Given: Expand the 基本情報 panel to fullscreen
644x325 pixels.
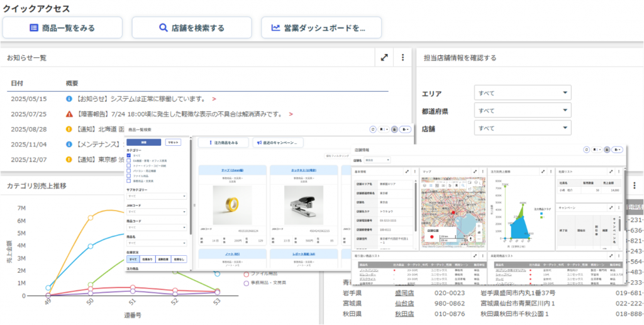Looking at the screenshot, I should pos(407,171).
